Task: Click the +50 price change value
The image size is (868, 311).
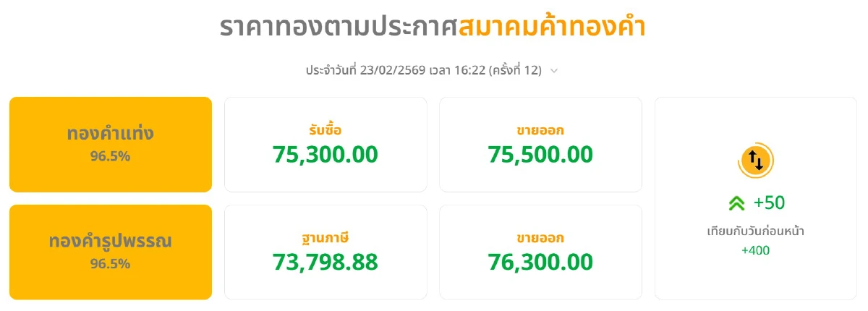Action: (x=769, y=203)
